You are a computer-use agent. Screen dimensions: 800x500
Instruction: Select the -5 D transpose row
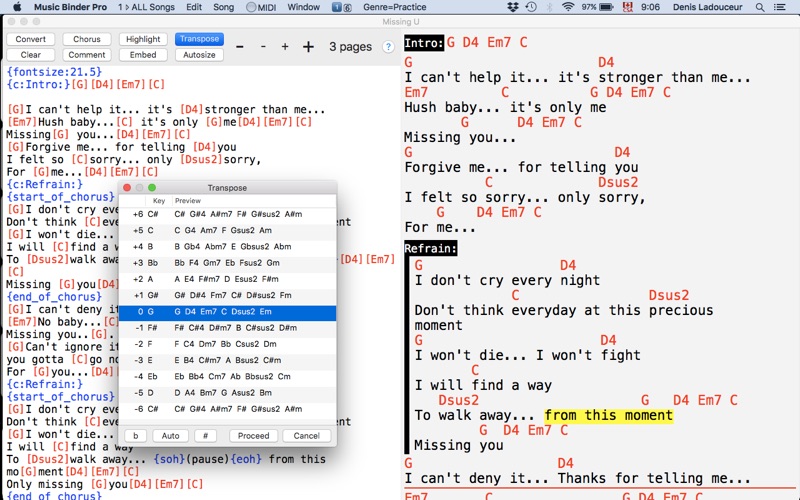point(228,393)
